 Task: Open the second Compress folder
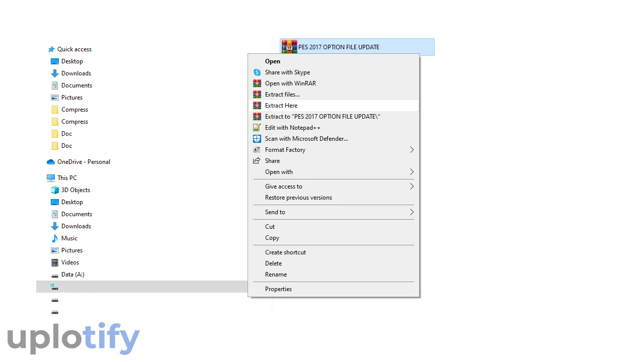coord(74,122)
